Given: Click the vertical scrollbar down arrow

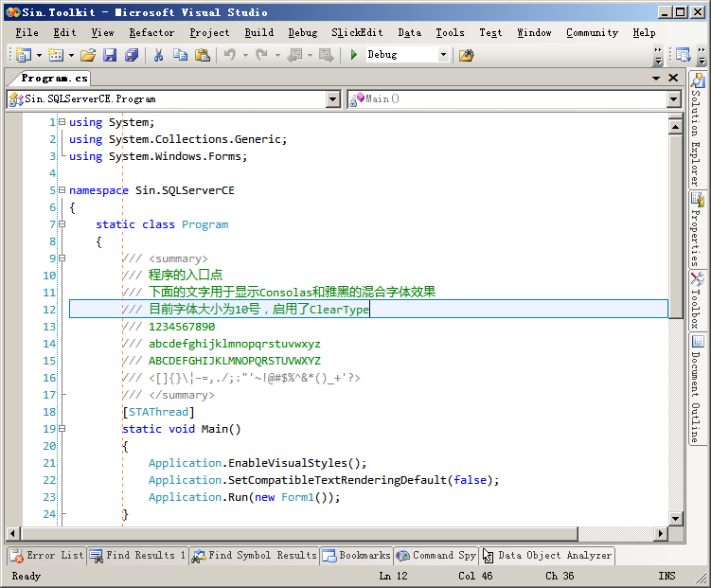Looking at the screenshot, I should coord(675,518).
